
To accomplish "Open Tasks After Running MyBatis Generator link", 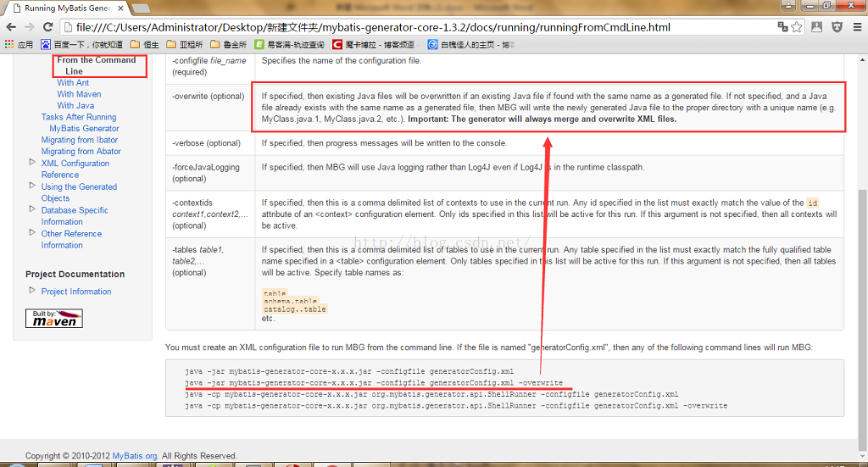I will (80, 122).
